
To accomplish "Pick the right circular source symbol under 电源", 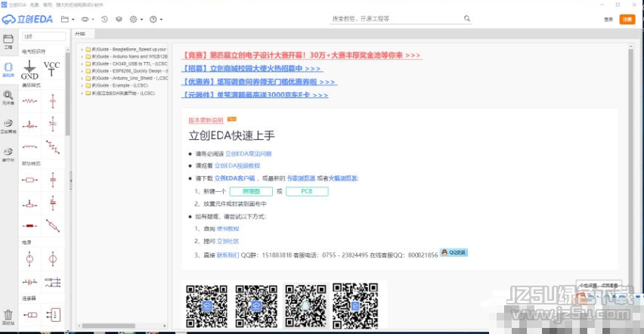I will pyautogui.click(x=53, y=259).
